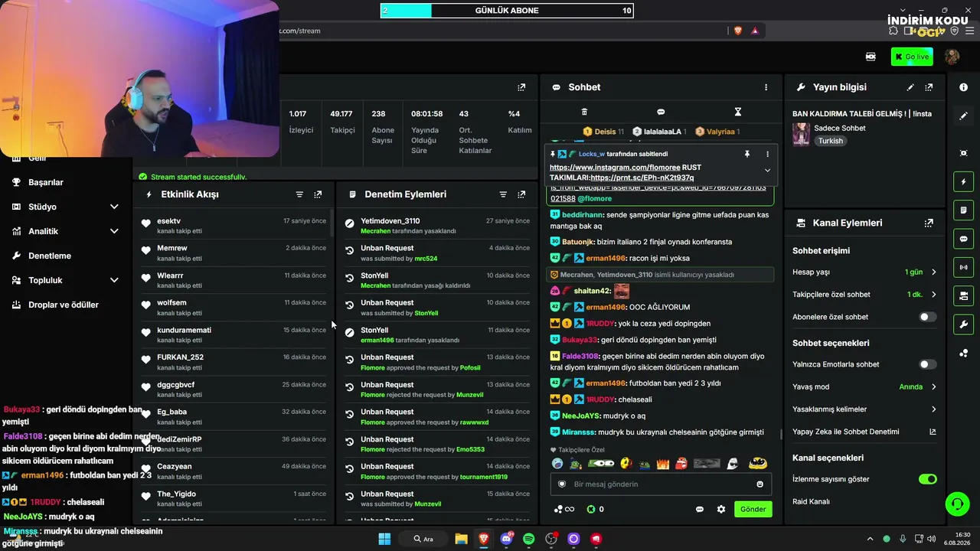
Task: Toggle the activity feed lightning sidebar icon
Action: (x=963, y=182)
